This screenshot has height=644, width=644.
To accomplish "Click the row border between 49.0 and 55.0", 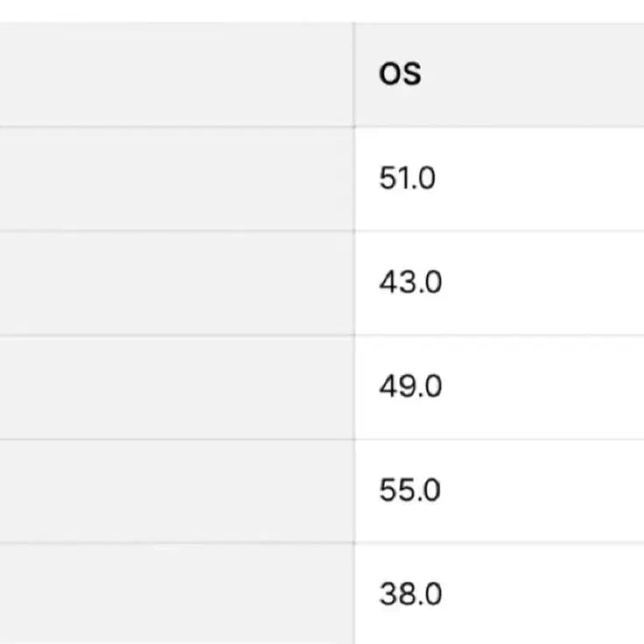I will pyautogui.click(x=499, y=439).
